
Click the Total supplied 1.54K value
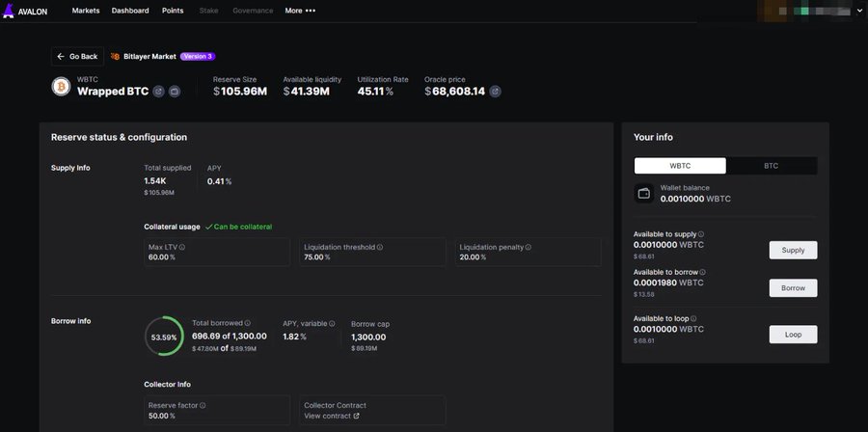pyautogui.click(x=155, y=181)
